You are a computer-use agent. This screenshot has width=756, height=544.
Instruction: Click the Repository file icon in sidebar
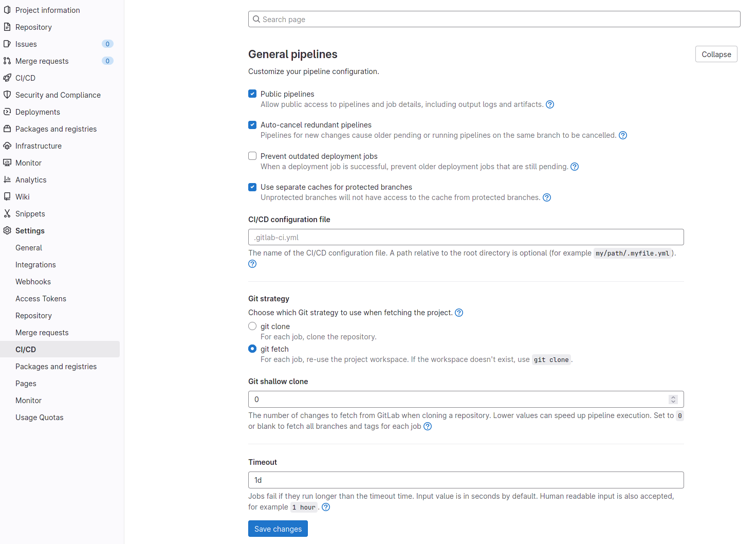[7, 27]
